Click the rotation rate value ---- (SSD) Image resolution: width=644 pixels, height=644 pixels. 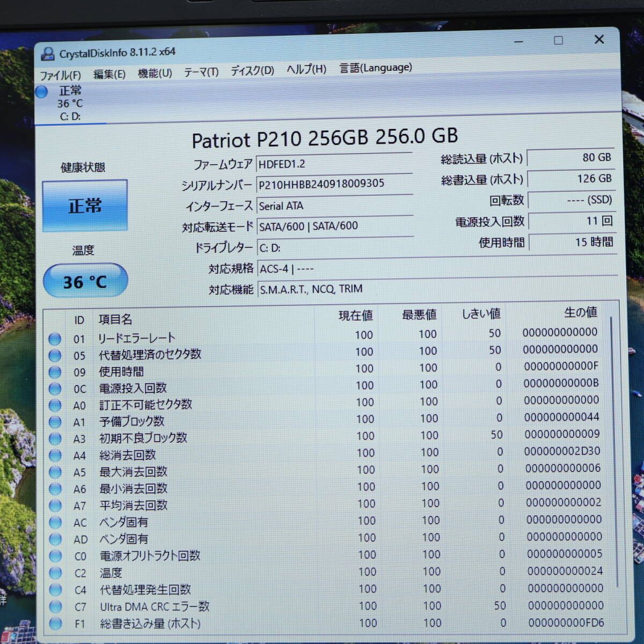[572, 200]
